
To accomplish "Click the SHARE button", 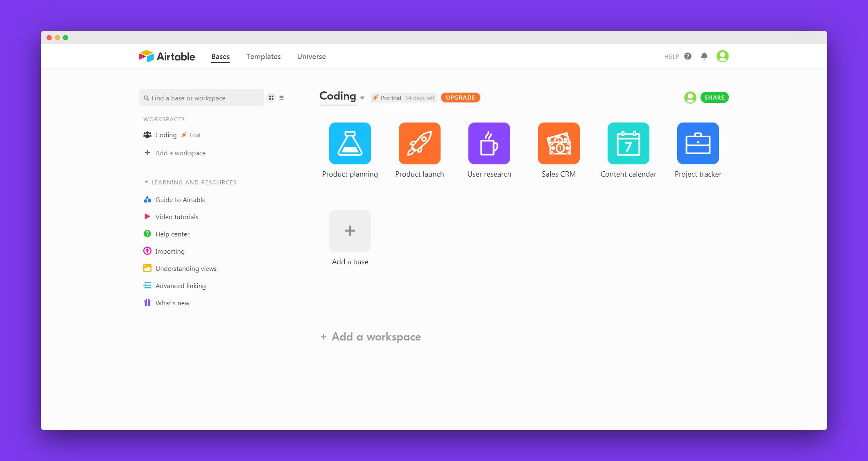I will 714,98.
